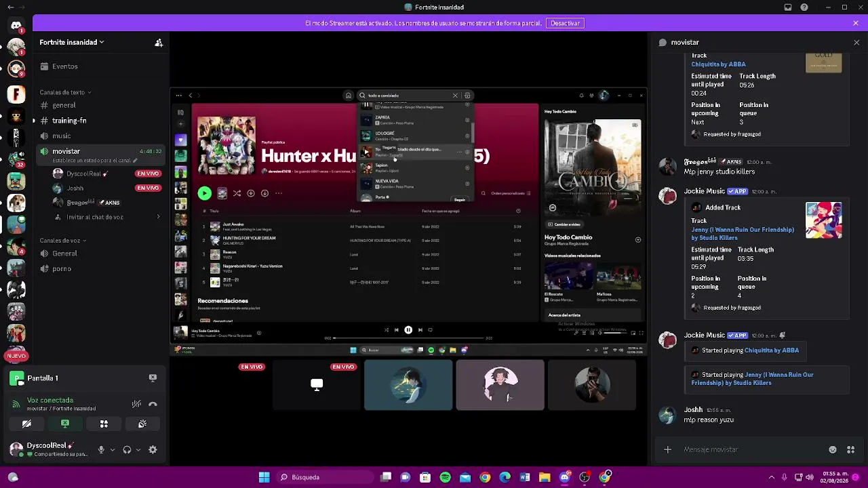The height and width of the screenshot is (488, 868).
Task: Click Joshh username in chat message
Action: [693, 410]
